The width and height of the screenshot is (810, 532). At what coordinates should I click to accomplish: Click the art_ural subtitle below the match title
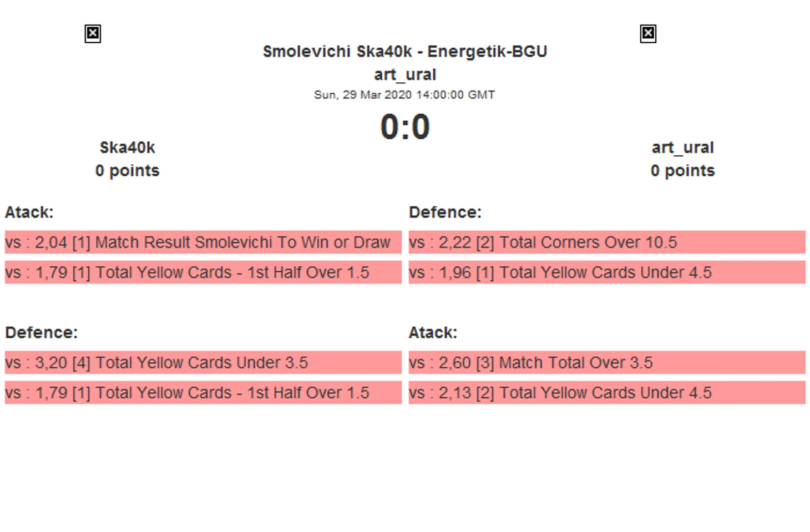[x=405, y=75]
